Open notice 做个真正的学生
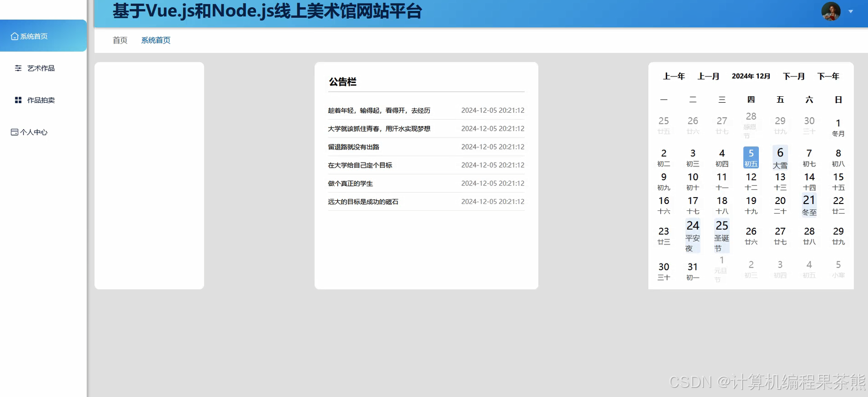Screen dimensions: 868x397 pos(350,183)
